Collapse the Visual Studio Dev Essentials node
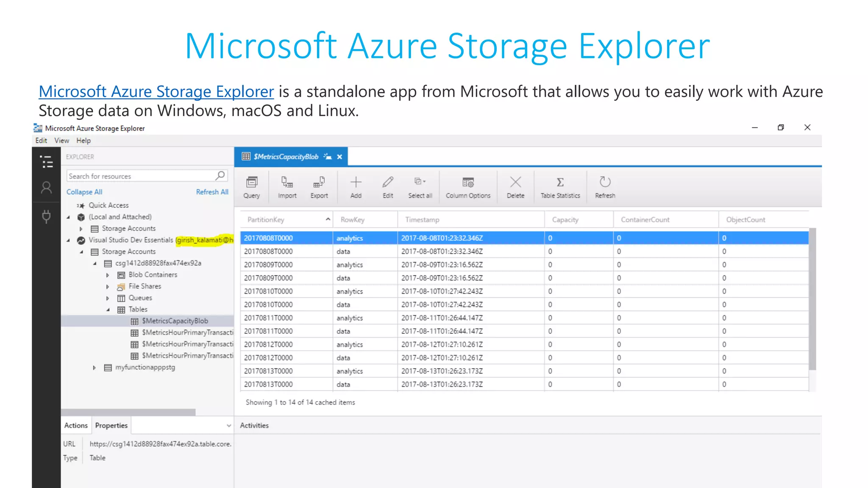 [68, 240]
